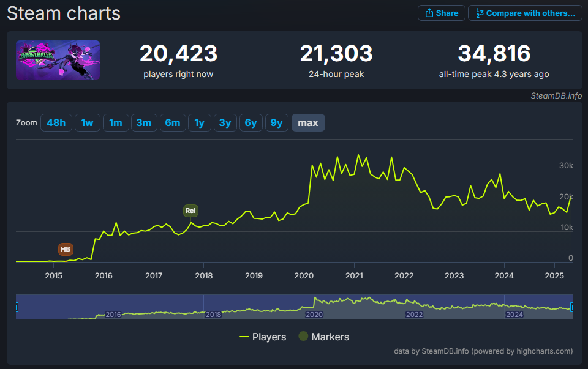
Task: Grab the right navigator handle
Action: [572, 308]
